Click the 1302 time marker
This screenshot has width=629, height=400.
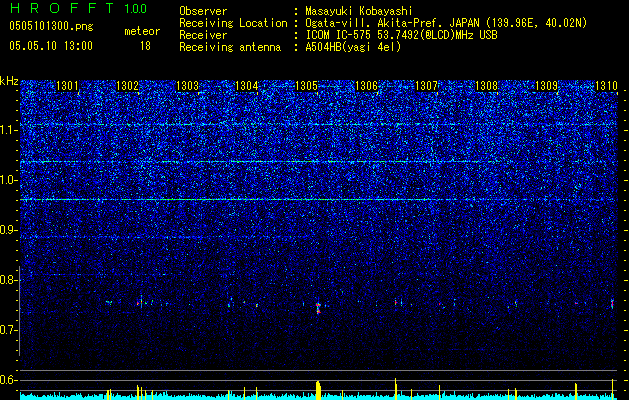pos(127,85)
